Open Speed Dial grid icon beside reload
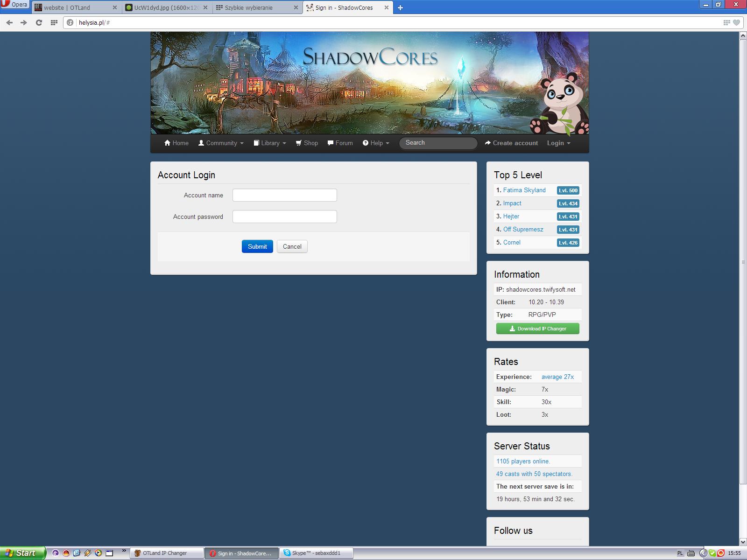Image resolution: width=747 pixels, height=560 pixels. tap(54, 22)
